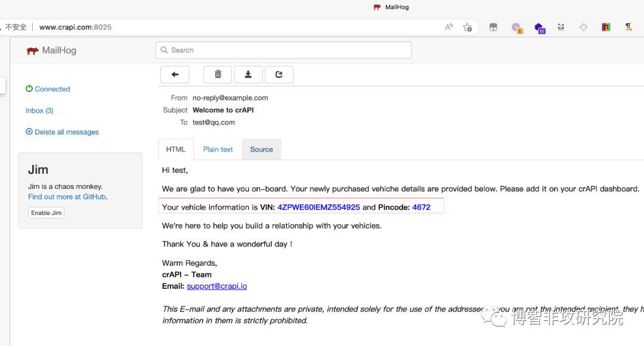Click the Pincode 4672 value
The height and width of the screenshot is (346, 644).
pyautogui.click(x=422, y=207)
